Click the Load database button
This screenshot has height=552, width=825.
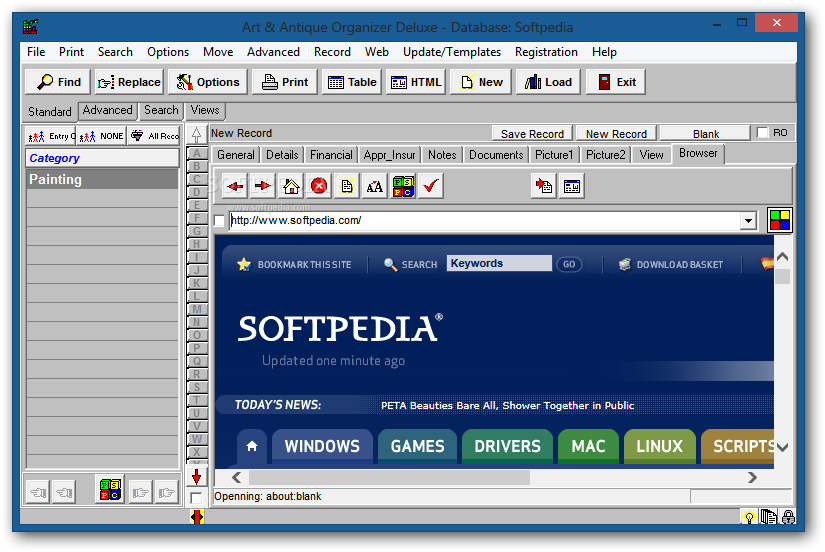point(548,82)
